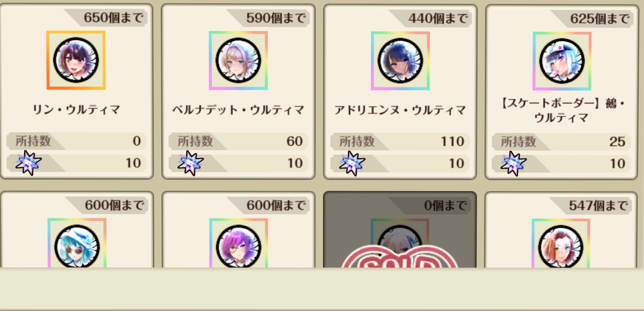Image resolution: width=644 pixels, height=311 pixels.
Task: Click the 0個まで label on grey card
Action: (x=446, y=206)
